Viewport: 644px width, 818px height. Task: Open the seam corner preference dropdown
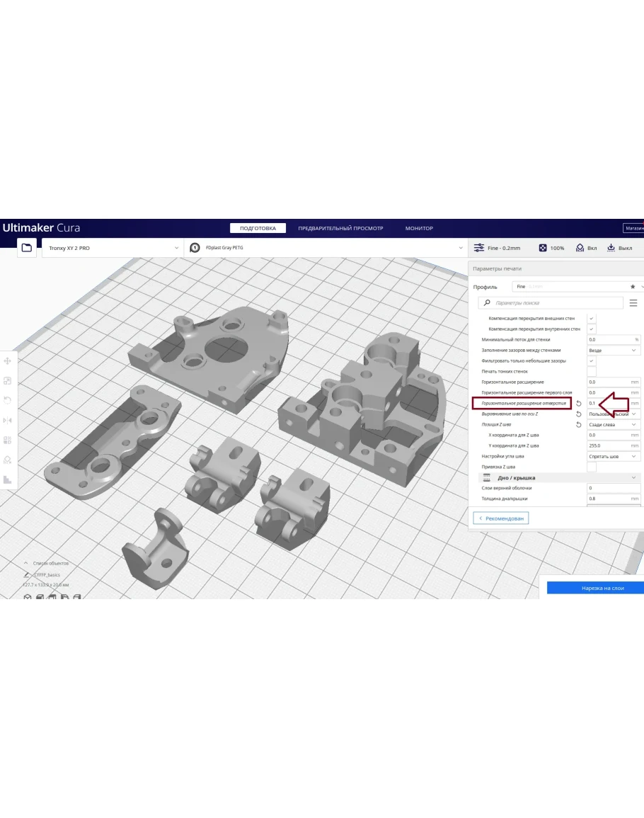click(x=614, y=457)
